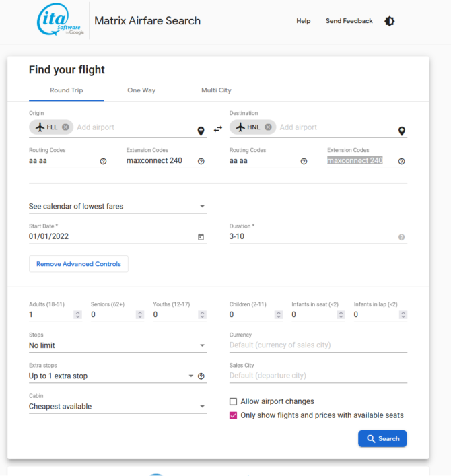Open See calendar of lowest fares dropdown
The height and width of the screenshot is (476, 451).
point(118,207)
